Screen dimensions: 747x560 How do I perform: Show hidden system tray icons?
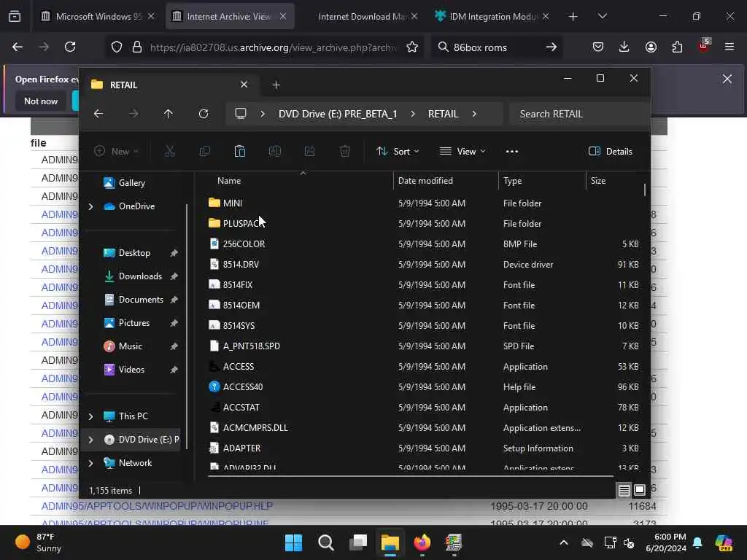point(564,542)
